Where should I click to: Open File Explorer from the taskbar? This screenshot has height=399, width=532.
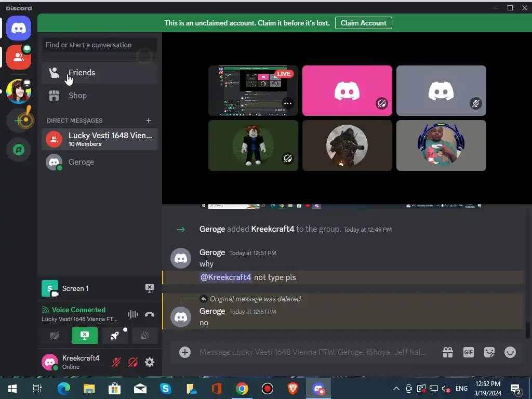pos(89,389)
